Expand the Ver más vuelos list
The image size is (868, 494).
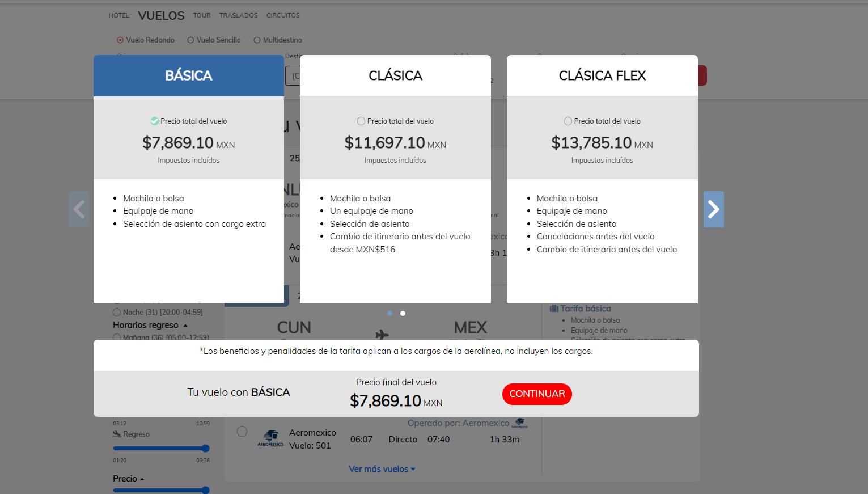[382, 469]
